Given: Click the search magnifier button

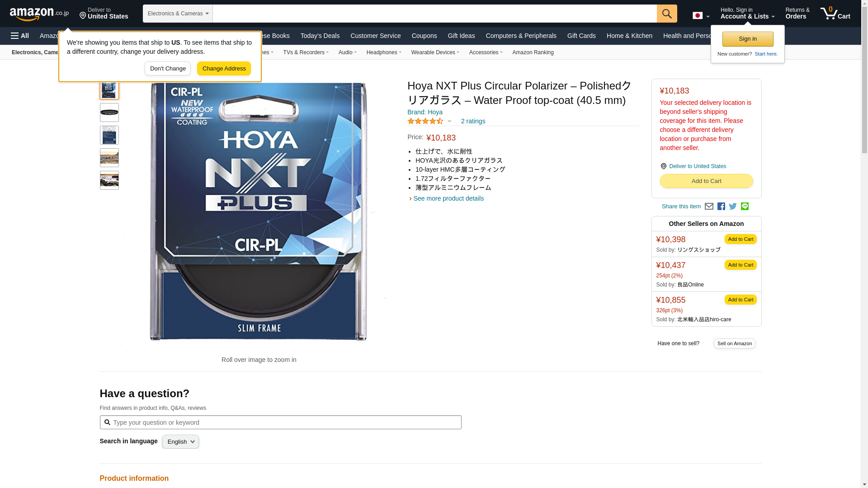Looking at the screenshot, I should coord(666,14).
